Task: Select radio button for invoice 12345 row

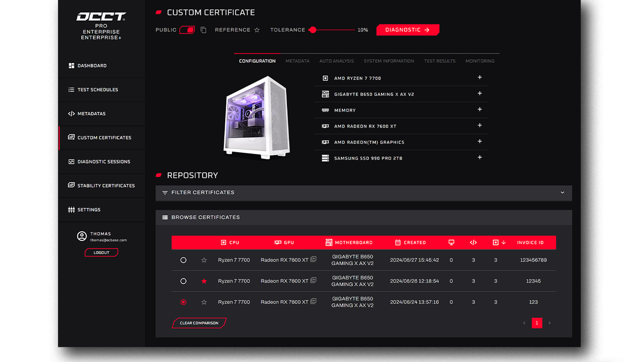Action: [x=183, y=281]
